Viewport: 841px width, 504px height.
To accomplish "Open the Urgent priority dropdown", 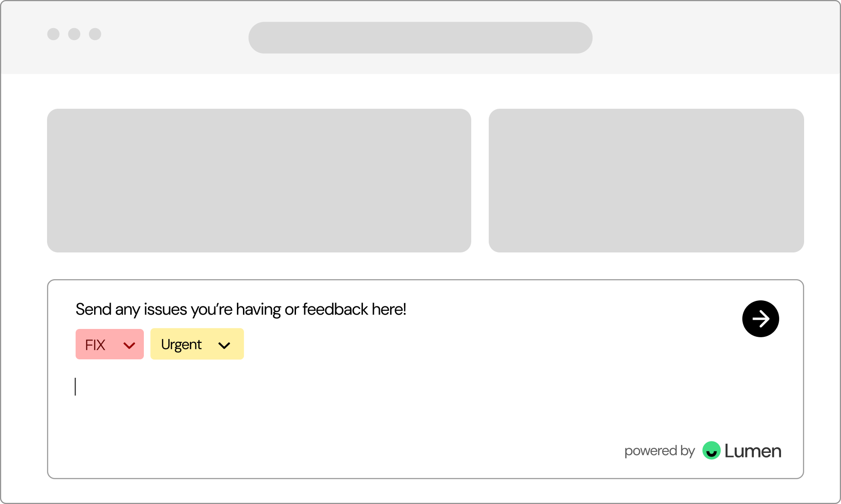I will coord(197,344).
